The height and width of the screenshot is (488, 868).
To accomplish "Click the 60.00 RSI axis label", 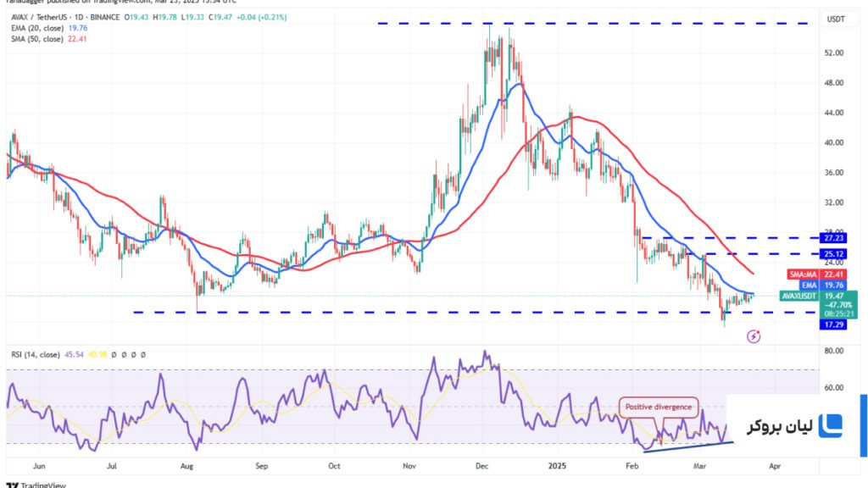I will click(834, 388).
